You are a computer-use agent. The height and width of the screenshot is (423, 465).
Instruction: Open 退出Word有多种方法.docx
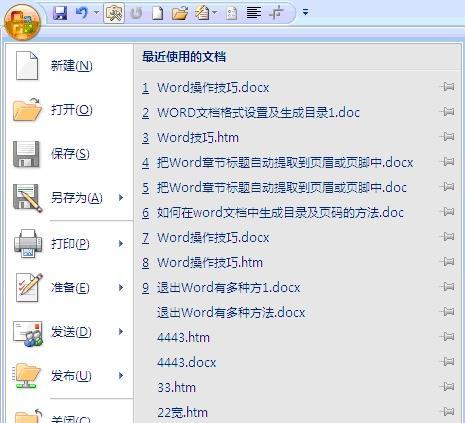tap(231, 313)
